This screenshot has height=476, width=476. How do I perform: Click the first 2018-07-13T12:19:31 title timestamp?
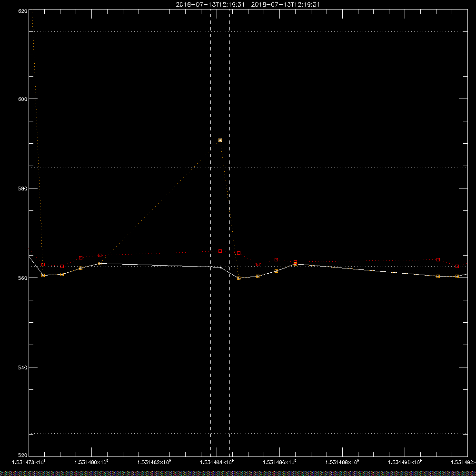point(210,5)
